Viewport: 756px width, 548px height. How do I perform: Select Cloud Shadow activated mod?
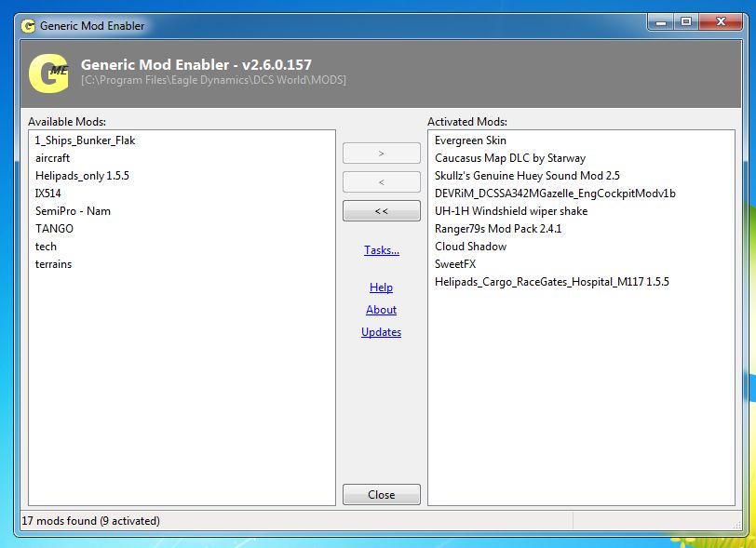click(x=470, y=247)
